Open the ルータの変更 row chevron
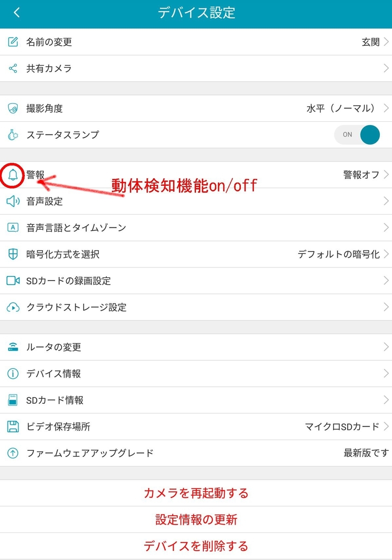 click(x=386, y=347)
